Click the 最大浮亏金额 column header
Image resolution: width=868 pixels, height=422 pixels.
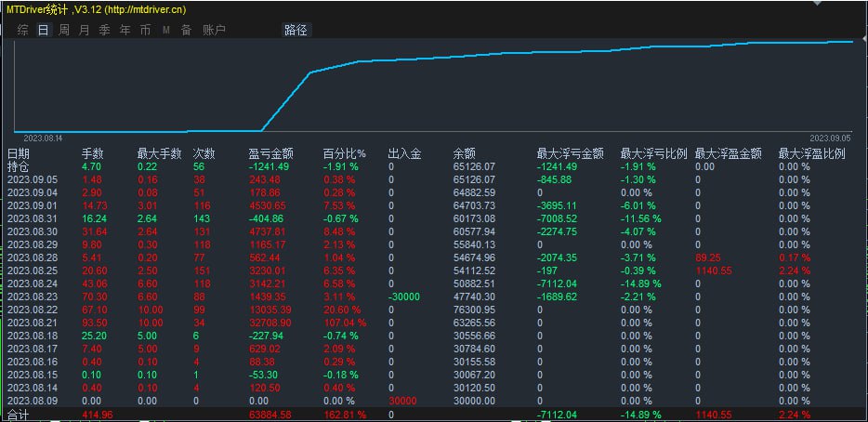[x=571, y=154]
